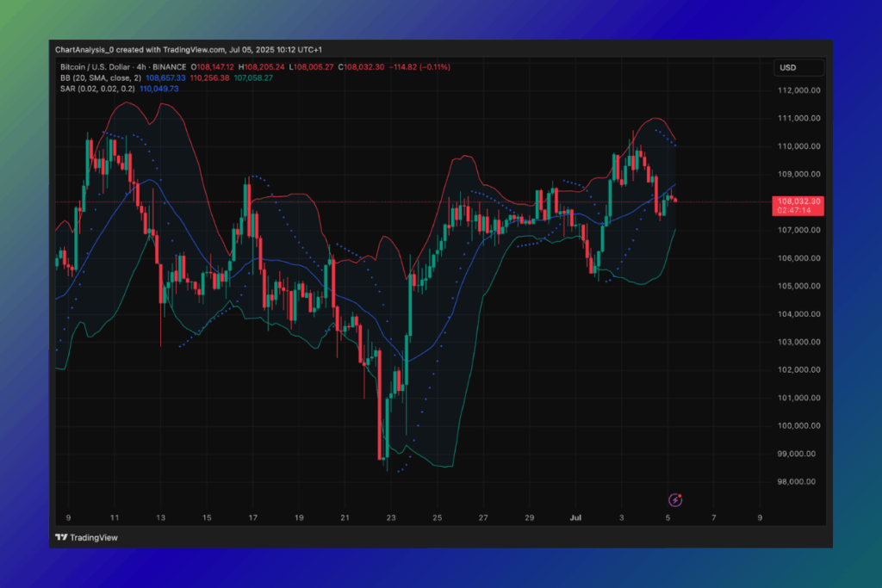
Task: Click the Jul label on the time axis
Action: (576, 517)
